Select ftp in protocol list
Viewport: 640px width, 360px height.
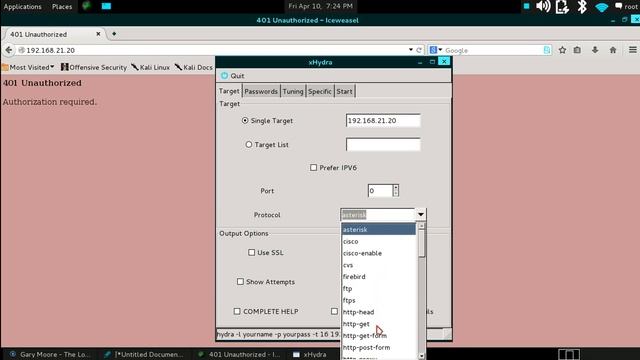378,288
